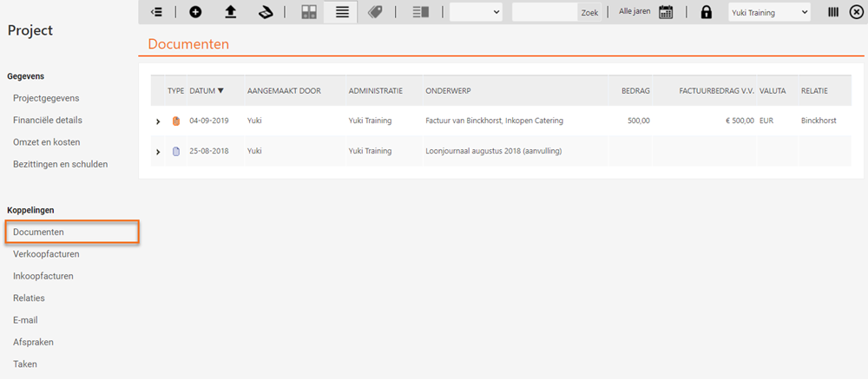Screen dimensions: 868x380
Task: Click the upload arrow icon
Action: [x=230, y=12]
